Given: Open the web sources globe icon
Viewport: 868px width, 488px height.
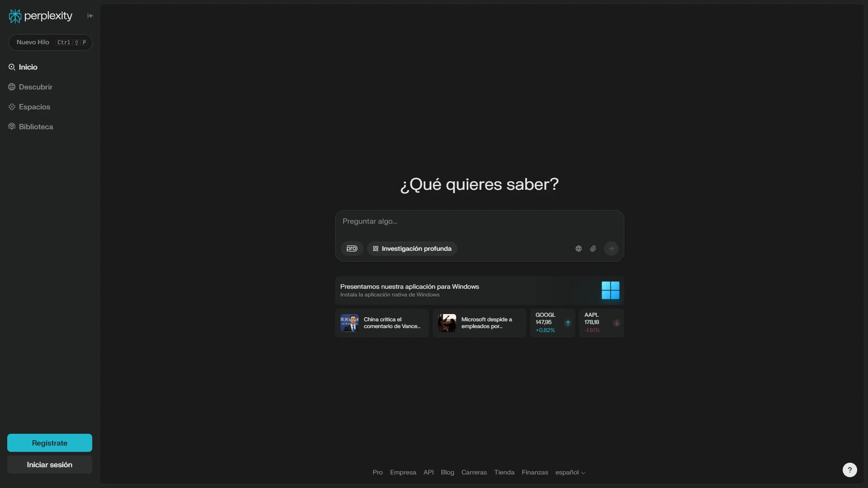Looking at the screenshot, I should (x=579, y=249).
